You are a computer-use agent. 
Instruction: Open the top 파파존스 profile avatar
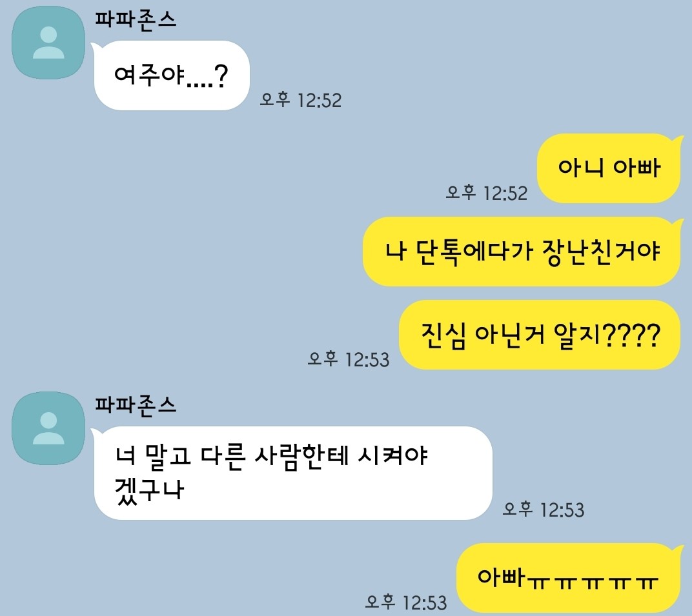(48, 43)
